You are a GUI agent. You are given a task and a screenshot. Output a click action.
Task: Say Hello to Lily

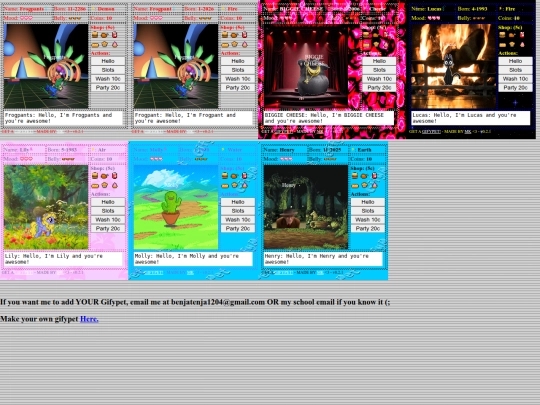click(108, 202)
